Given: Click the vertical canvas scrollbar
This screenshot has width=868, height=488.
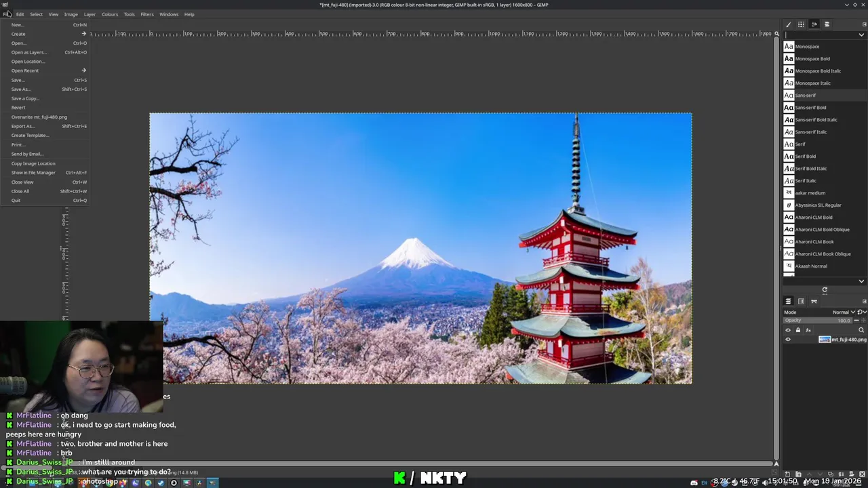Looking at the screenshot, I should coord(776,248).
